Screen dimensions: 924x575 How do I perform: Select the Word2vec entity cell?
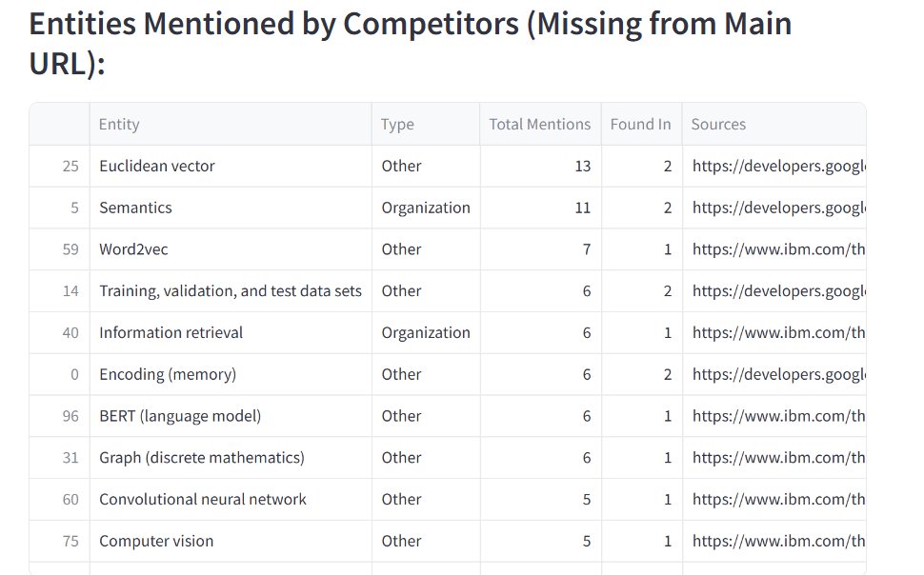(231, 249)
